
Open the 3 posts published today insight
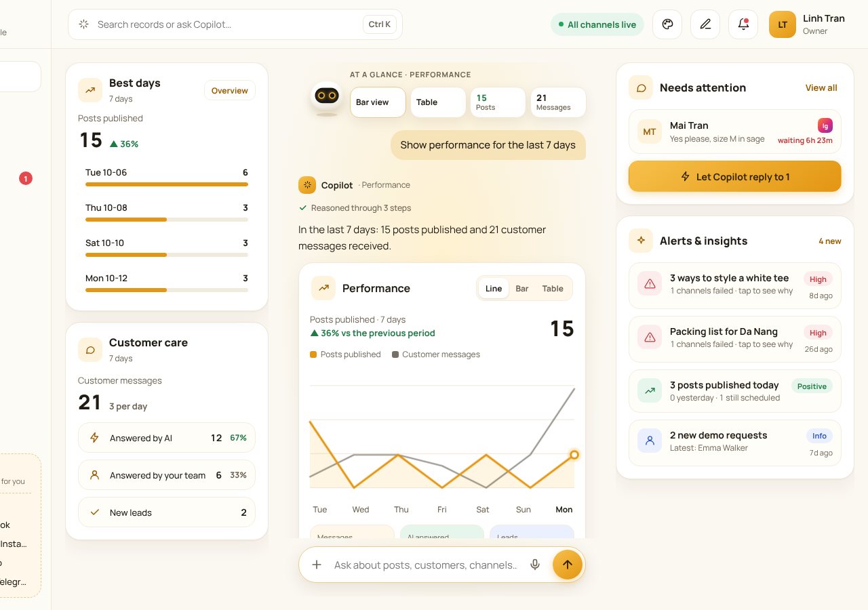(735, 391)
